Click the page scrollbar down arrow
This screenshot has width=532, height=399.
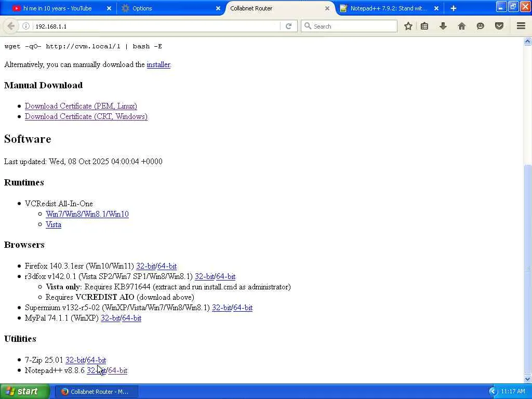(528, 379)
